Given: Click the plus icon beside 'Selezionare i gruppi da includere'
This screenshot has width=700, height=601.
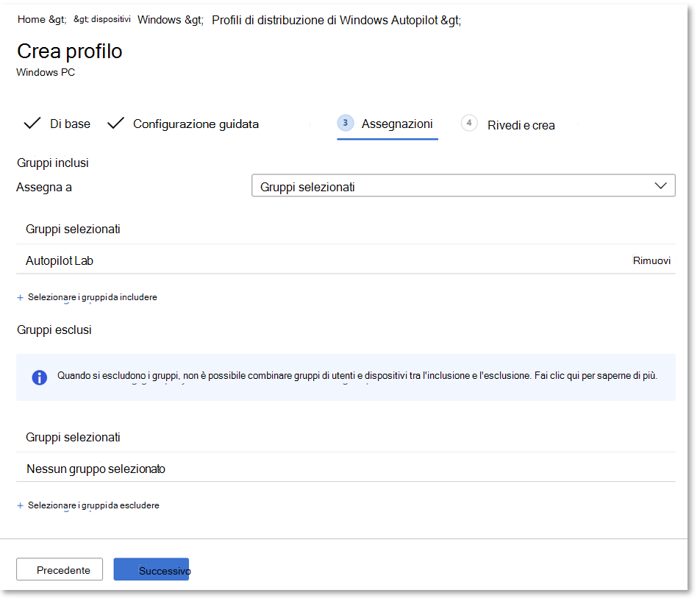Looking at the screenshot, I should 20,297.
